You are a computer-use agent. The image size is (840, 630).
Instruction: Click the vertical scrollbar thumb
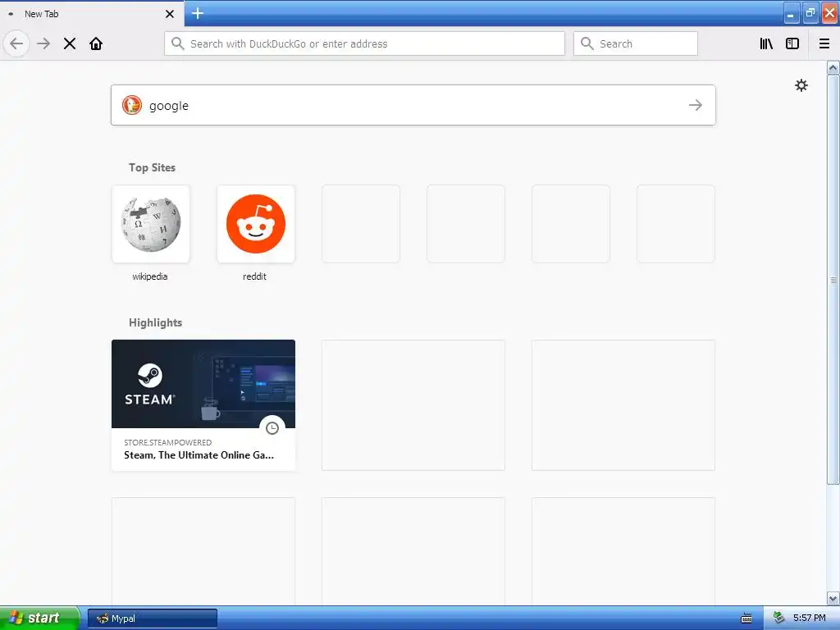(x=833, y=280)
